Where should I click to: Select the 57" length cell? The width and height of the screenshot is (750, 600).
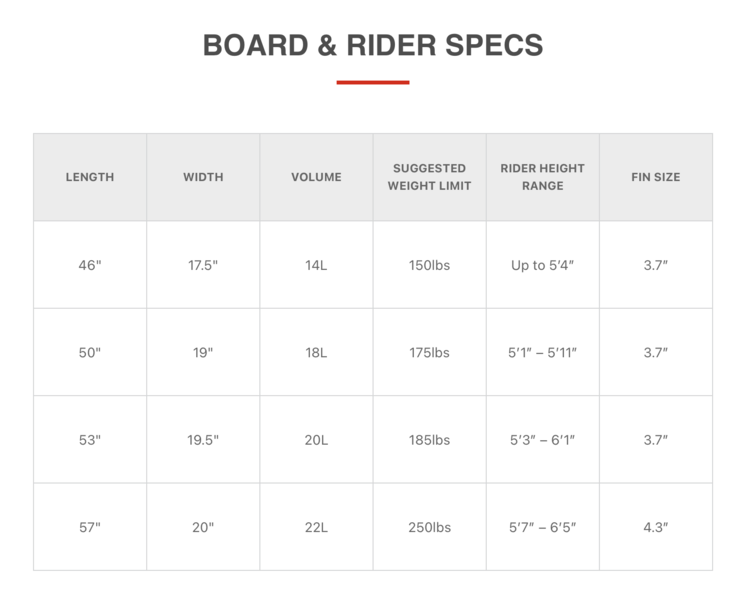(x=90, y=527)
